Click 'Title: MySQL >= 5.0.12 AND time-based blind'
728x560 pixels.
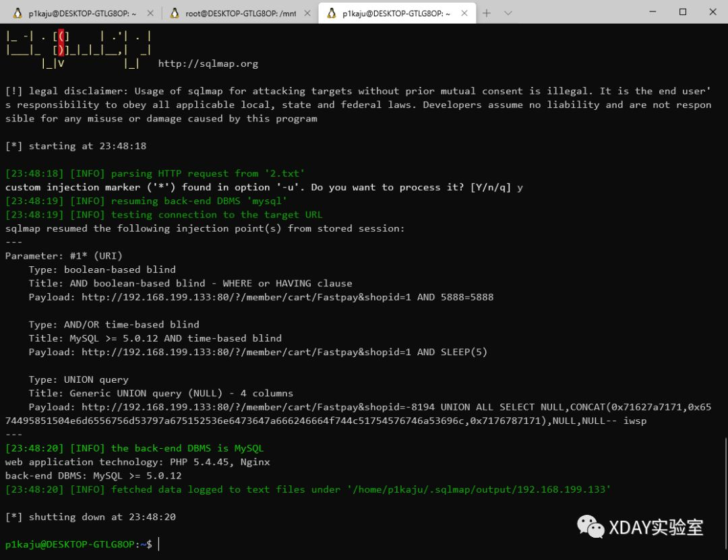click(x=155, y=338)
